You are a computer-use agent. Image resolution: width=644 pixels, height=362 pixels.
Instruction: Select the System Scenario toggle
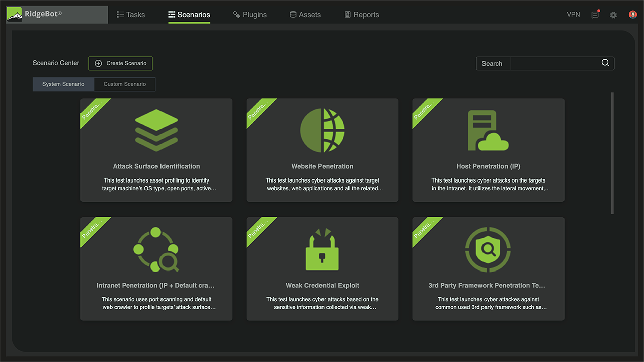(x=63, y=84)
